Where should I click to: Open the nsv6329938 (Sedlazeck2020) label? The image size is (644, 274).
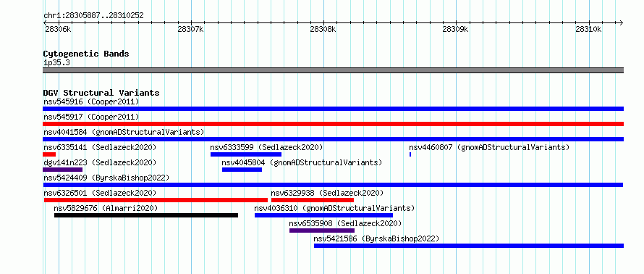pos(327,193)
